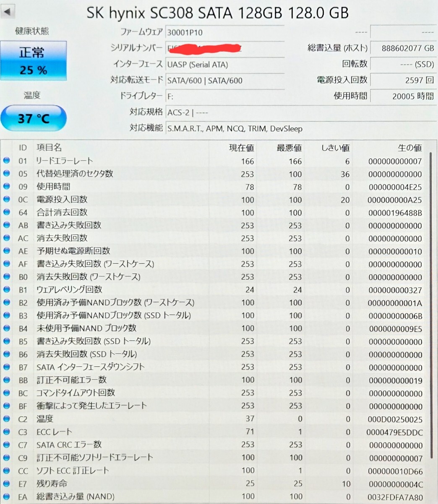The height and width of the screenshot is (504, 438).
Task: Click the 最悪値 column header
Action: click(x=289, y=148)
